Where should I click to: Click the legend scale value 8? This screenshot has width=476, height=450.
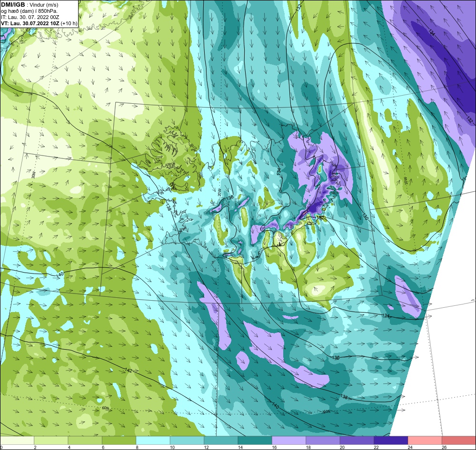(x=137, y=447)
